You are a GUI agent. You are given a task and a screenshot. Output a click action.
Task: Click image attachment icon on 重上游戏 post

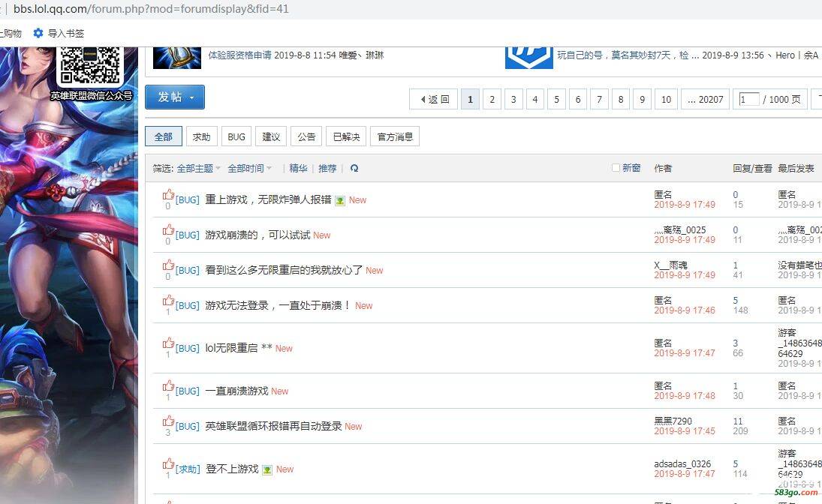[340, 201]
